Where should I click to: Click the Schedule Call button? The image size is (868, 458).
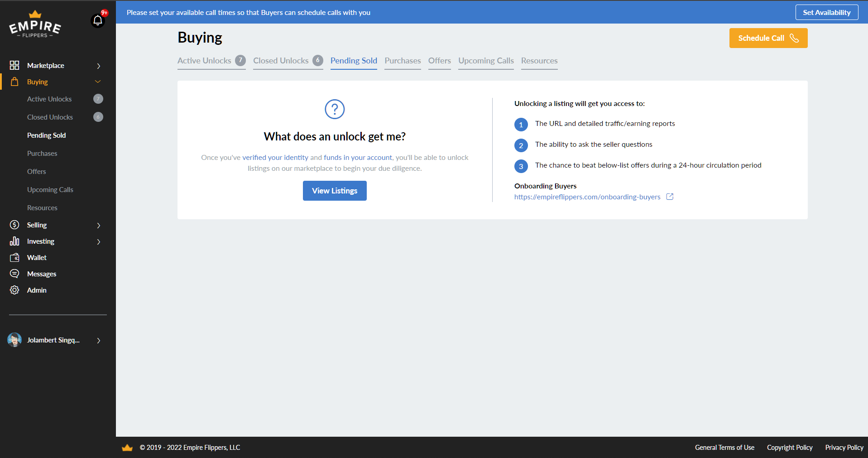click(768, 38)
